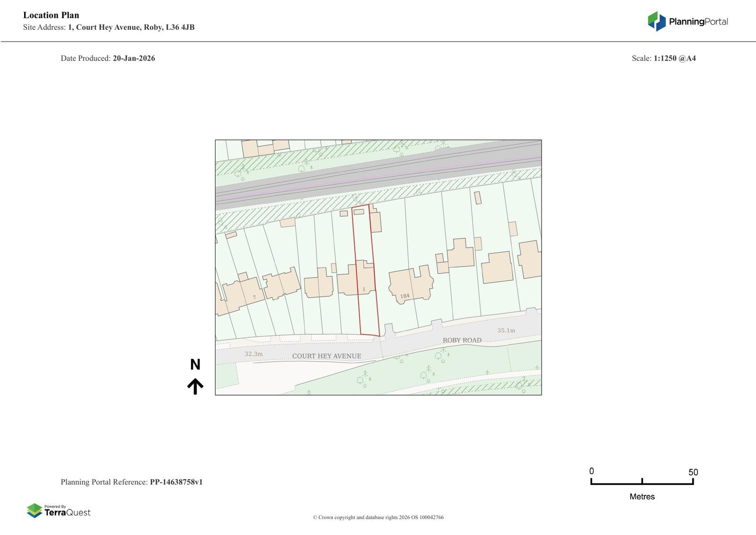The height and width of the screenshot is (535, 756).
Task: Click the TerraQuest layered logo icon
Action: pyautogui.click(x=34, y=510)
